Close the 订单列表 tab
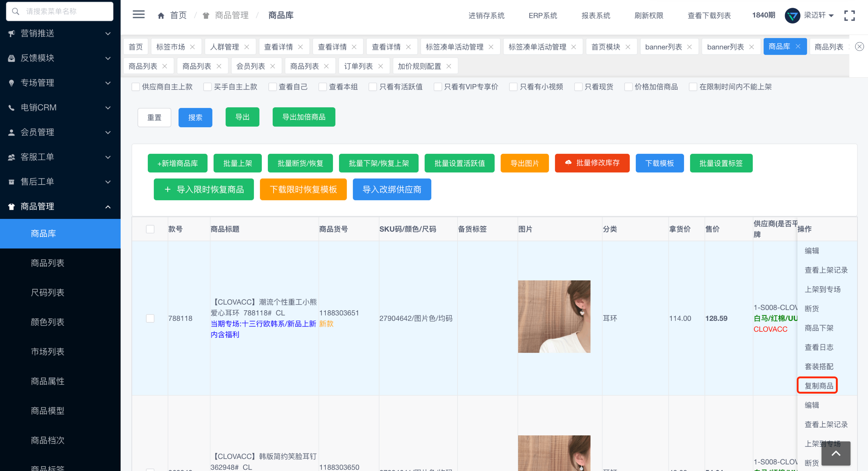 point(380,66)
